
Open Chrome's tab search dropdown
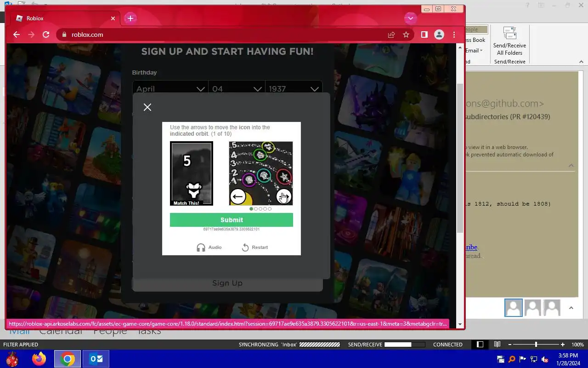point(410,18)
